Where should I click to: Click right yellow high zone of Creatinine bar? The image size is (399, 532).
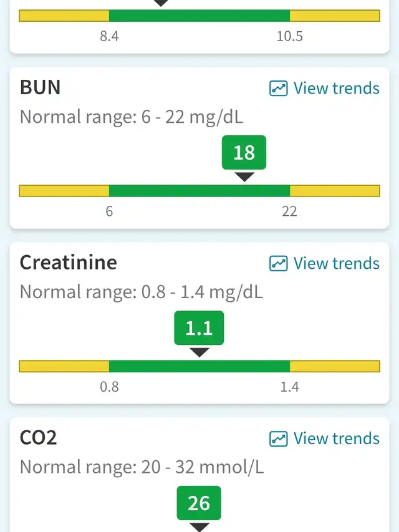[x=335, y=366]
